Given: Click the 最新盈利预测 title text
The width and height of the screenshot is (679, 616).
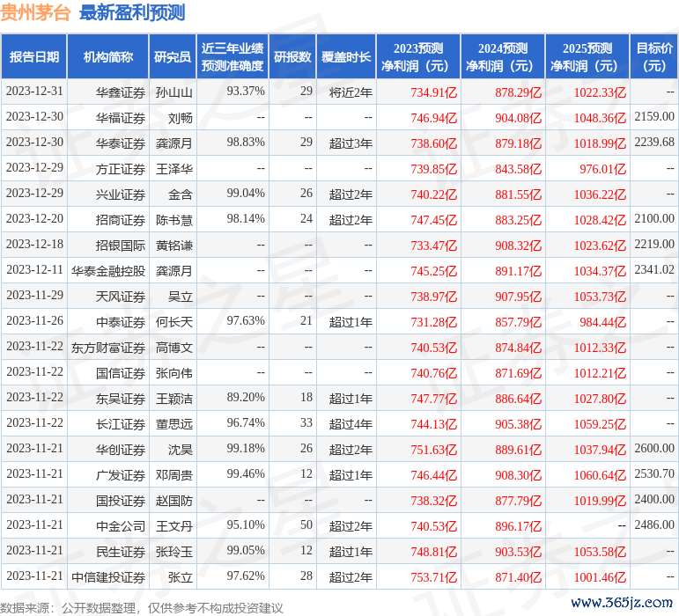Looking at the screenshot, I should point(132,12).
